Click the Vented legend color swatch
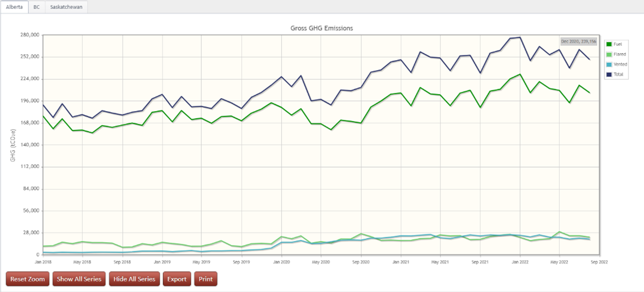644x292 pixels. [x=609, y=64]
